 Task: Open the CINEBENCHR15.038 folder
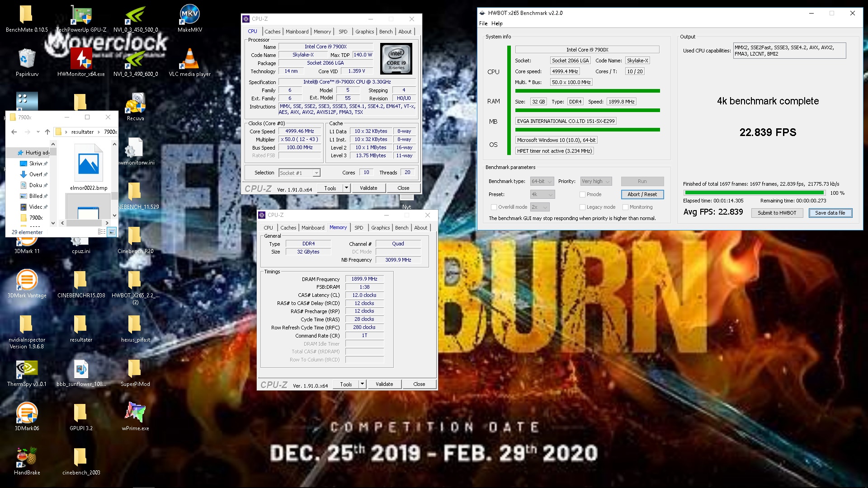[81, 284]
